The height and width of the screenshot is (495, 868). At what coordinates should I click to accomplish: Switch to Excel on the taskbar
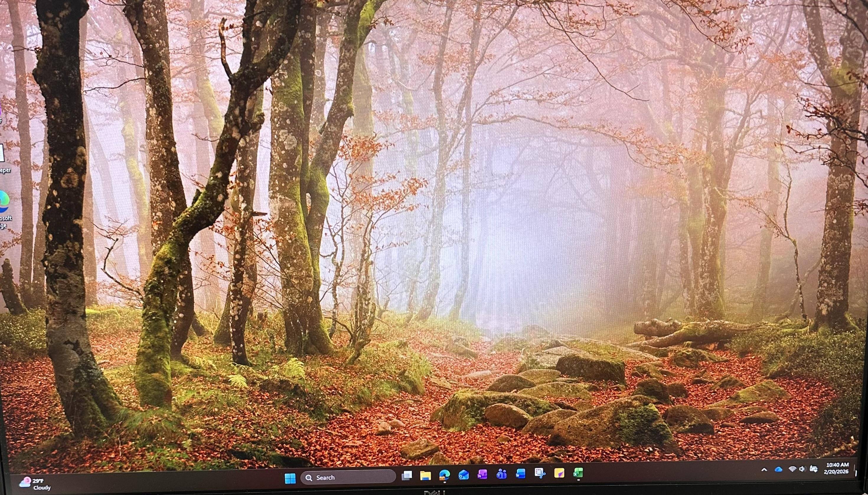click(x=578, y=473)
